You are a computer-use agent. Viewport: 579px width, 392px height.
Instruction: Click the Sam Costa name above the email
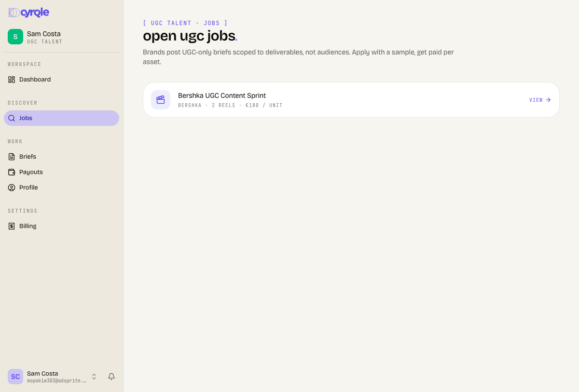(42, 374)
